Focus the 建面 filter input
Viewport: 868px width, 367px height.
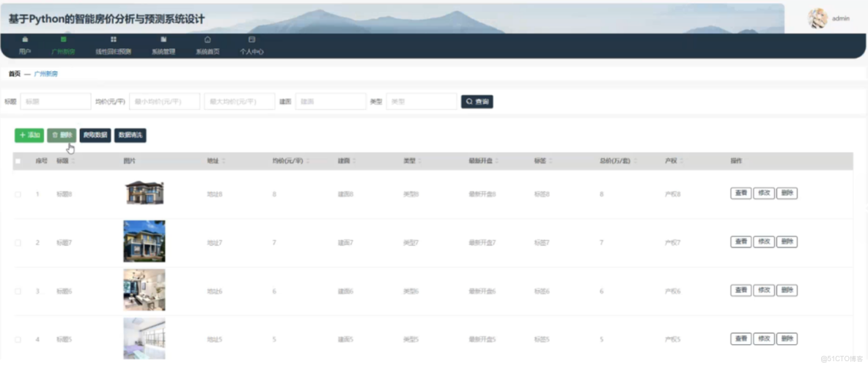(331, 101)
